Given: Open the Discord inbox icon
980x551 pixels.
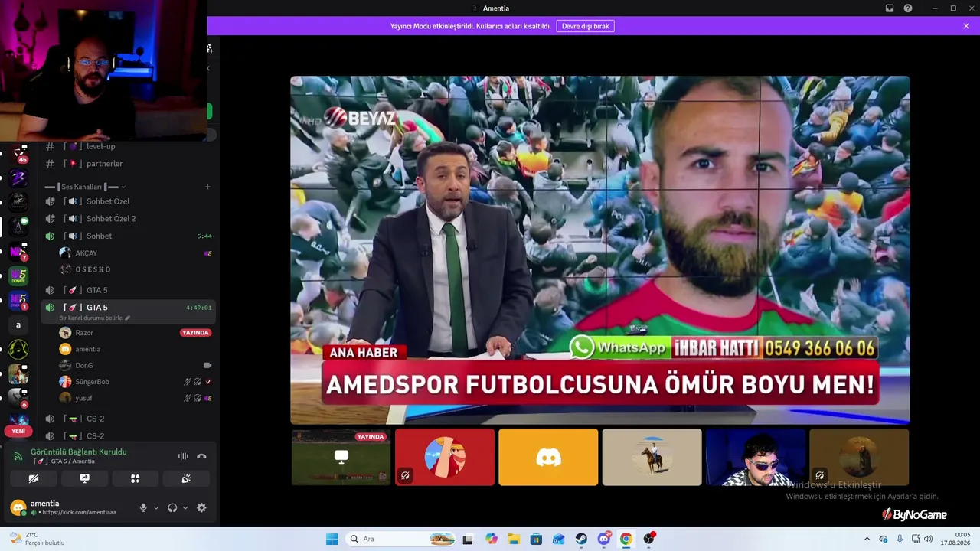Looking at the screenshot, I should [x=890, y=8].
